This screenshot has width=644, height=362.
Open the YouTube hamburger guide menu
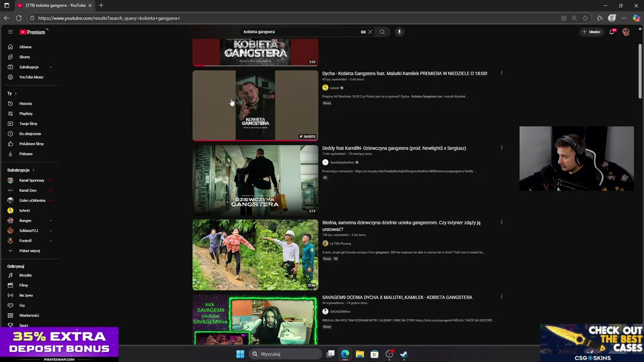click(x=10, y=32)
